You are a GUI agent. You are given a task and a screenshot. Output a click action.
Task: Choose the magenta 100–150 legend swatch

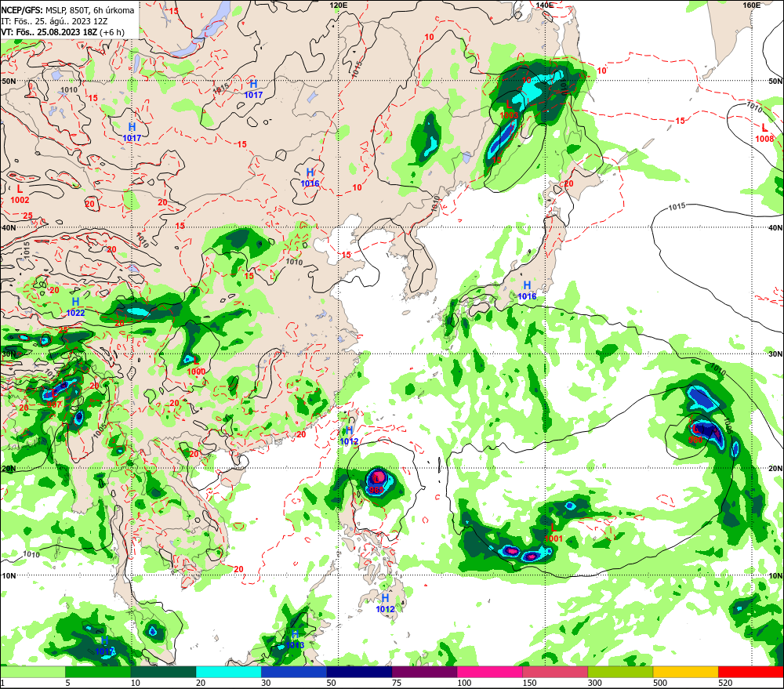point(489,672)
